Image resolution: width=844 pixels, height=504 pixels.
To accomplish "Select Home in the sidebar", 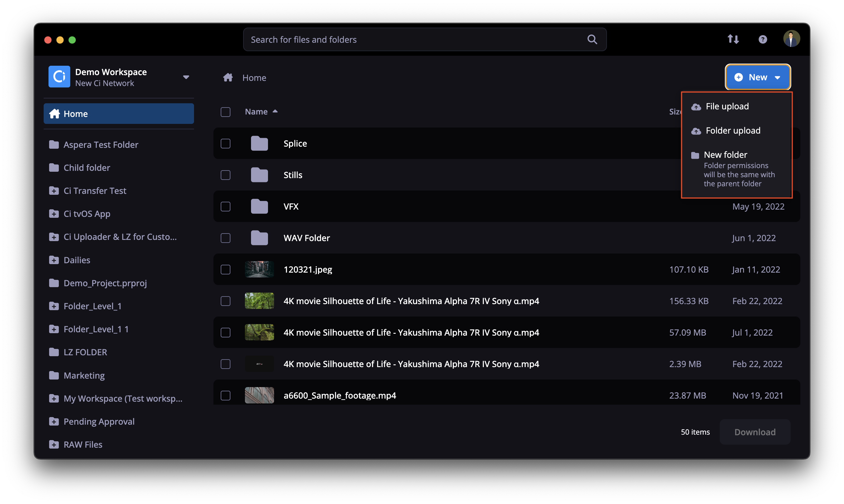I will pos(119,114).
